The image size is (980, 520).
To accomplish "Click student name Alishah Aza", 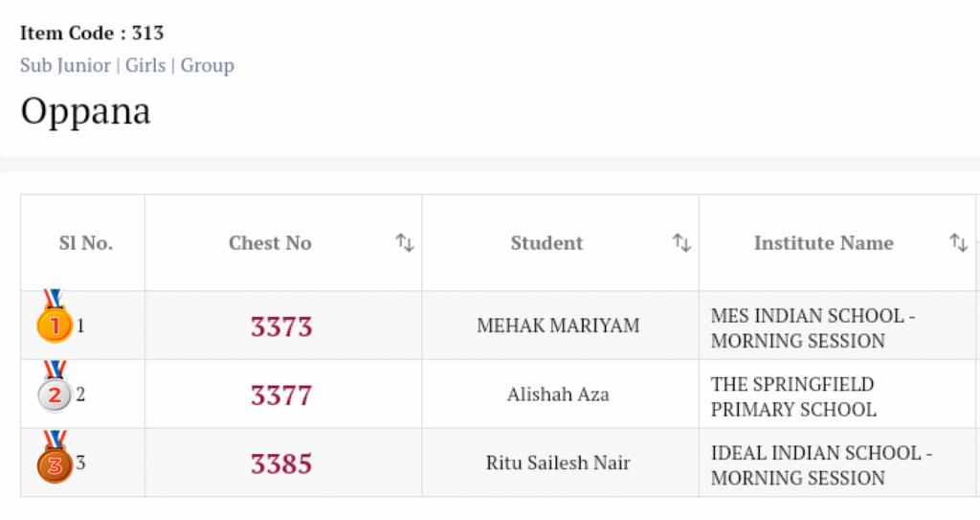I will (x=558, y=395).
